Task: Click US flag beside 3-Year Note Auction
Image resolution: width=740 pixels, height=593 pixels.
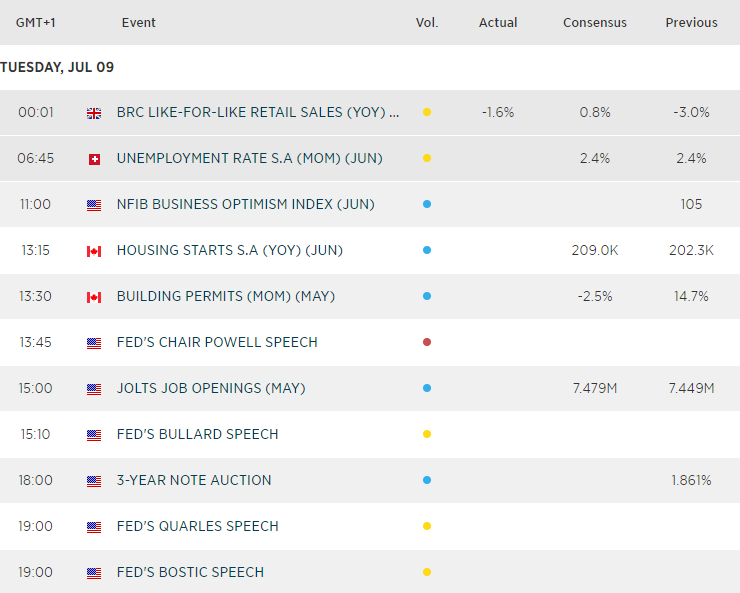Action: click(x=94, y=481)
